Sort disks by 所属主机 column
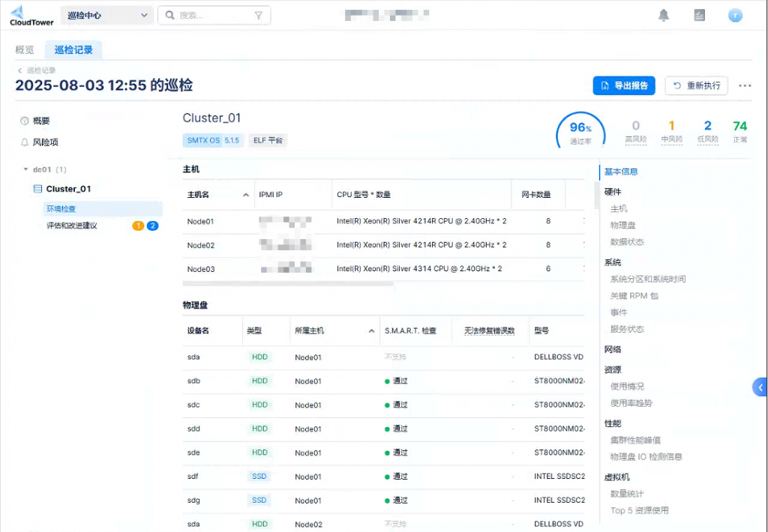This screenshot has height=532, width=768. tap(372, 331)
